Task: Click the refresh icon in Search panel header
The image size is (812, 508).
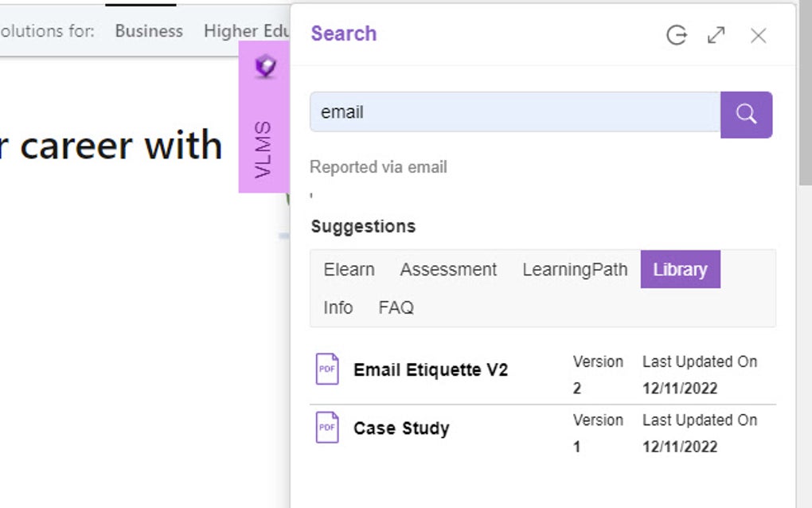Action: pyautogui.click(x=676, y=35)
